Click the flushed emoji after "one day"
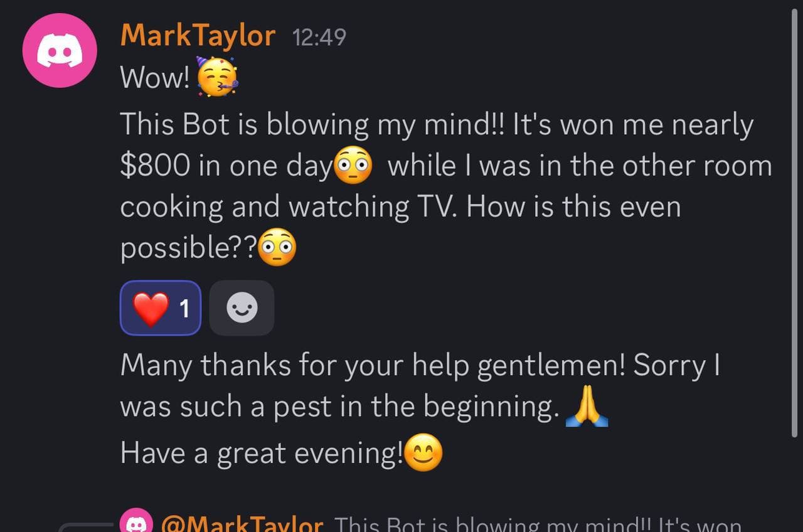Image resolution: width=803 pixels, height=532 pixels. [354, 167]
